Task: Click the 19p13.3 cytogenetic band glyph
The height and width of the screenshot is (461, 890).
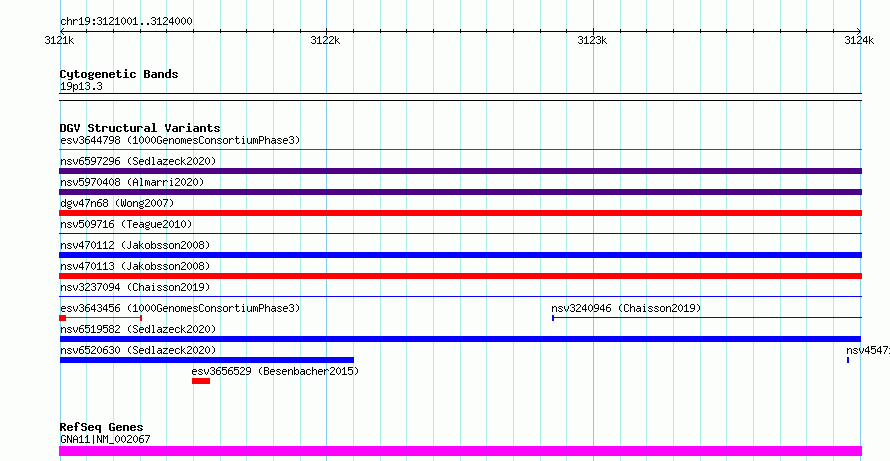Action: [460, 97]
